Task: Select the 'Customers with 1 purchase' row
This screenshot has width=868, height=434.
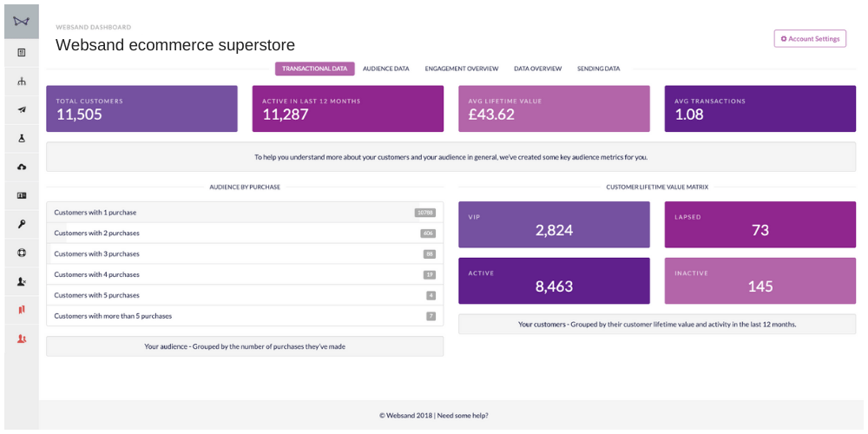Action: [245, 213]
